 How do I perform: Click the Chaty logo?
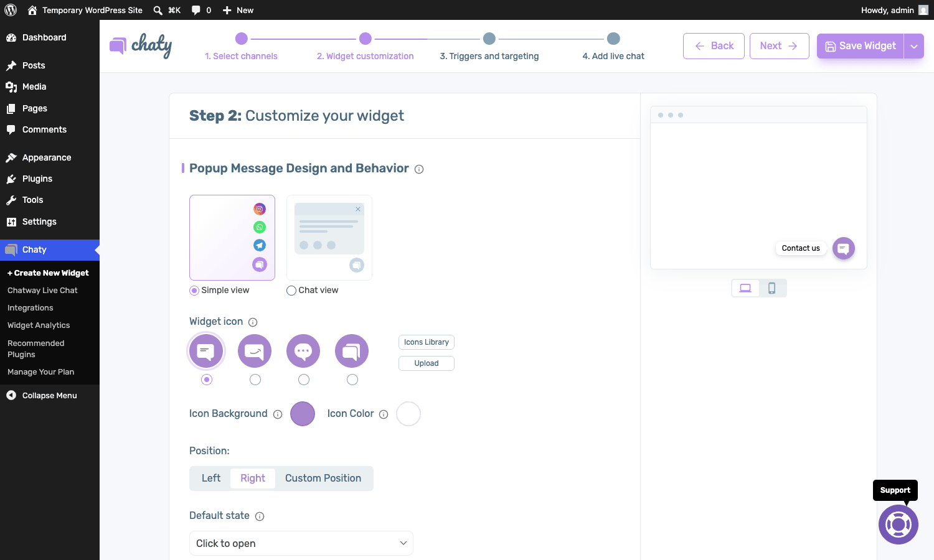141,45
